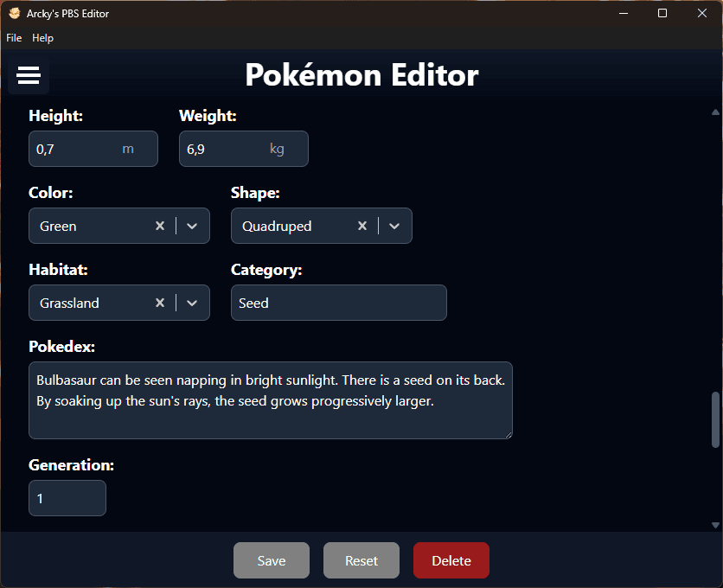This screenshot has width=723, height=588.
Task: Delete the current Pokémon entry
Action: [451, 560]
